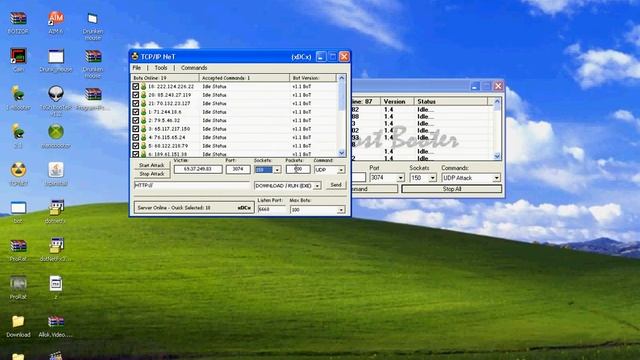Click the Start Attack button
640x360 pixels.
[151, 165]
